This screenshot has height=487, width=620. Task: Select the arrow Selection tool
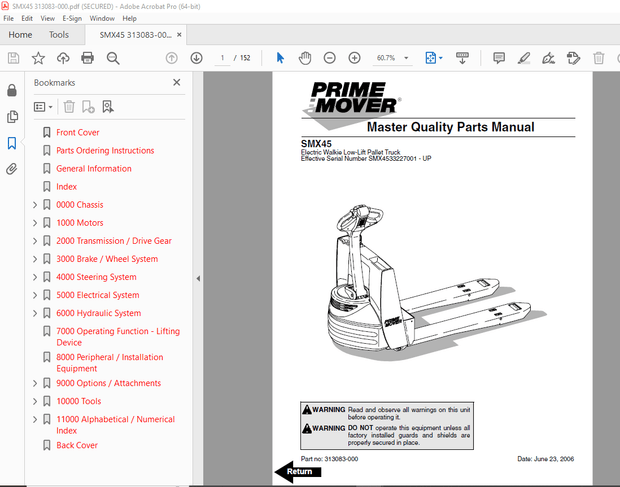coord(280,58)
